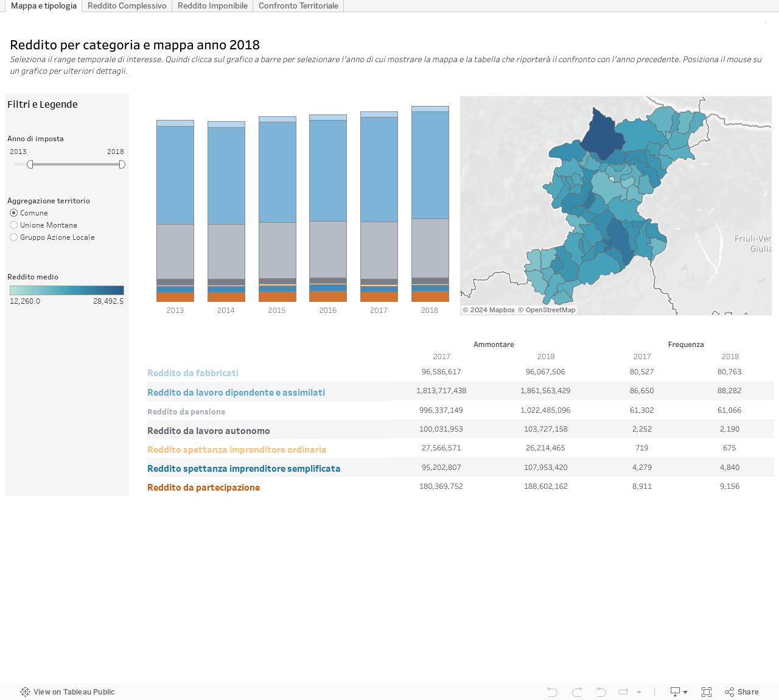Click the undo arrow icon
This screenshot has height=700, width=779.
pyautogui.click(x=553, y=692)
